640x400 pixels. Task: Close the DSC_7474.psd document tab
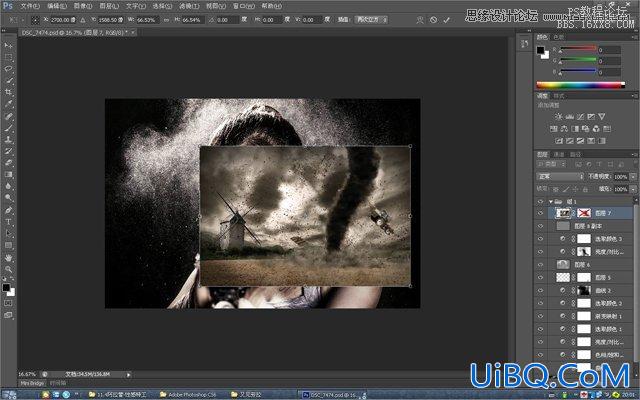pos(133,32)
